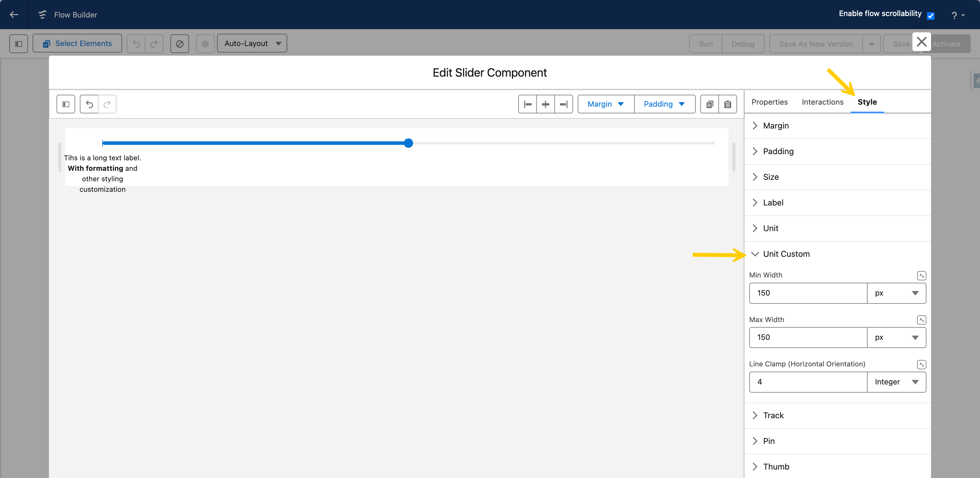Switch to the Properties tab
Screen dimensions: 980x478
(x=769, y=102)
